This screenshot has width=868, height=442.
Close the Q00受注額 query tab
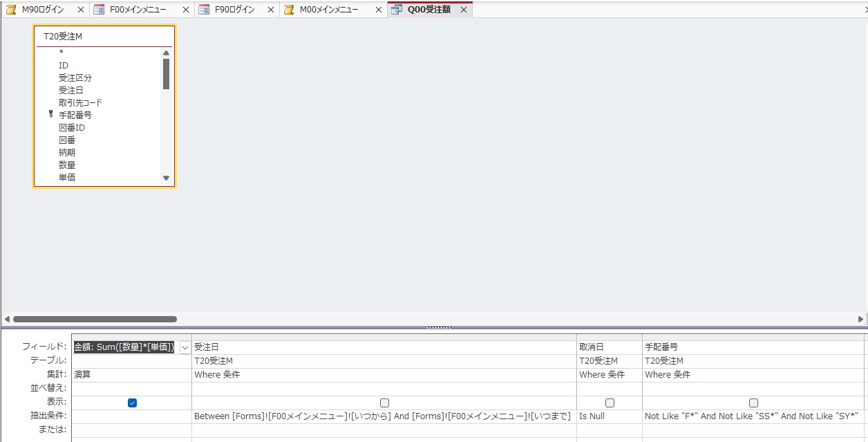(464, 10)
